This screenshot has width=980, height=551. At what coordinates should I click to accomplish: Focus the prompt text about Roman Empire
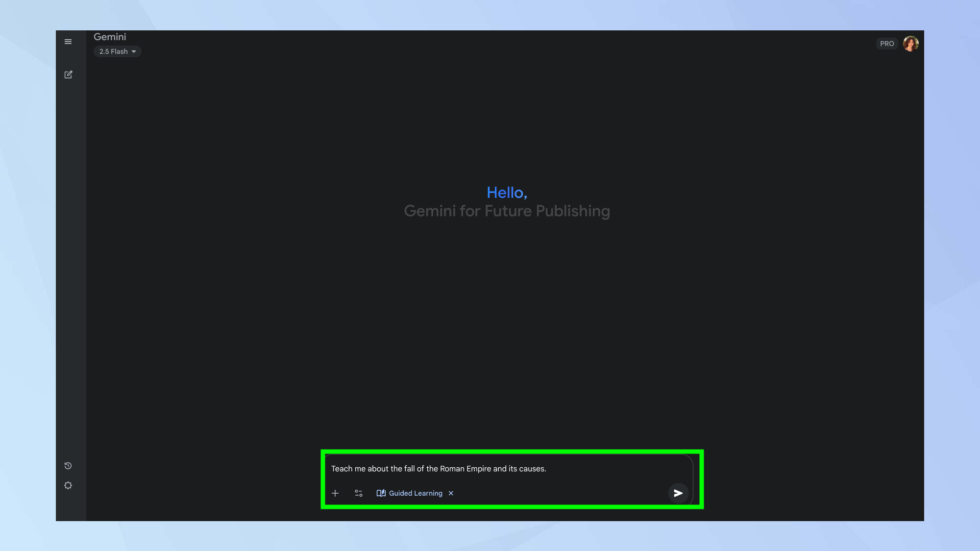coord(439,469)
